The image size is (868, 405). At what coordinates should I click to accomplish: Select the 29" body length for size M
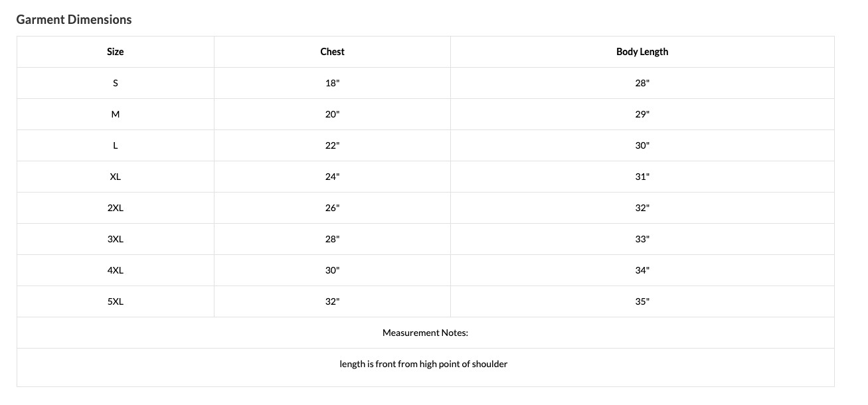[x=642, y=114]
